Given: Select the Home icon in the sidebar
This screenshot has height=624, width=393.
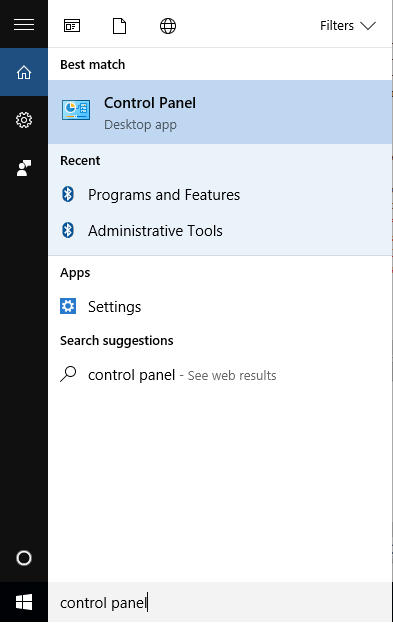Looking at the screenshot, I should (24, 72).
